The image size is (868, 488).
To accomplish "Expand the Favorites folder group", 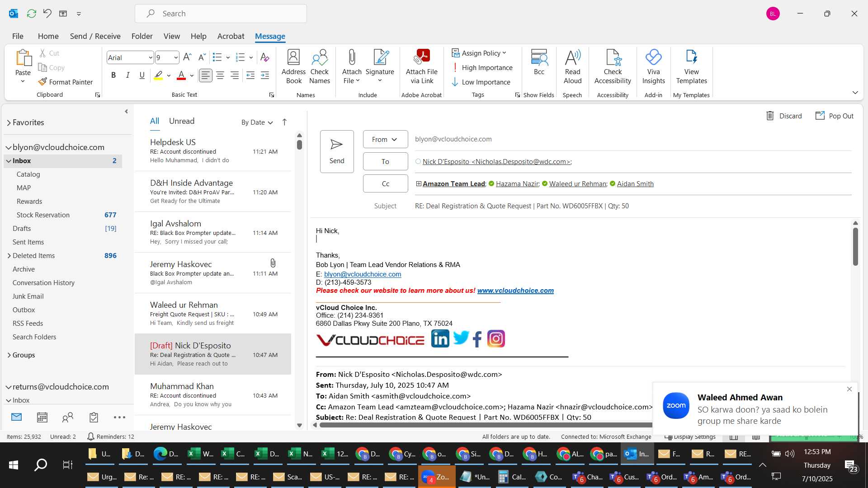I will (9, 123).
